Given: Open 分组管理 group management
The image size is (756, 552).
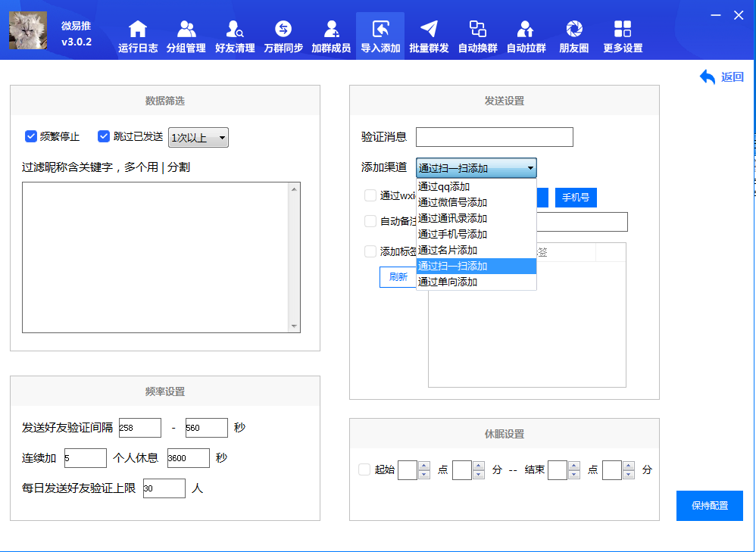Looking at the screenshot, I should coord(186,34).
